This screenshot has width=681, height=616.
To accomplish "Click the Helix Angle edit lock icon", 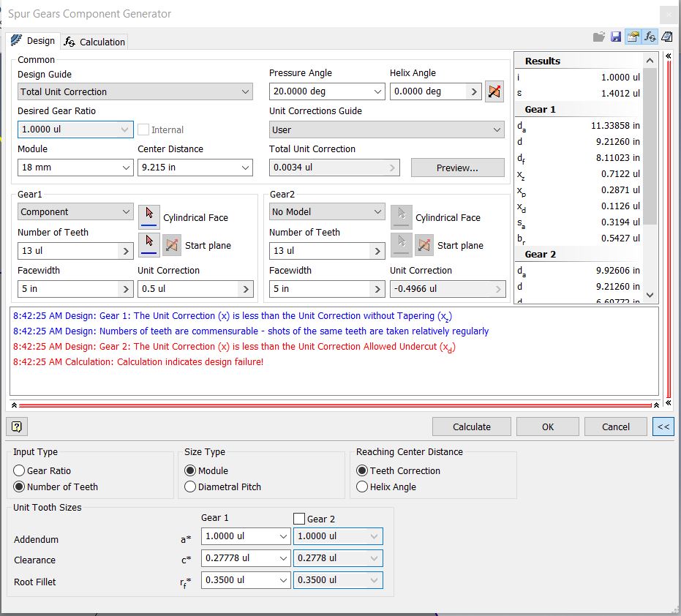I will (494, 91).
